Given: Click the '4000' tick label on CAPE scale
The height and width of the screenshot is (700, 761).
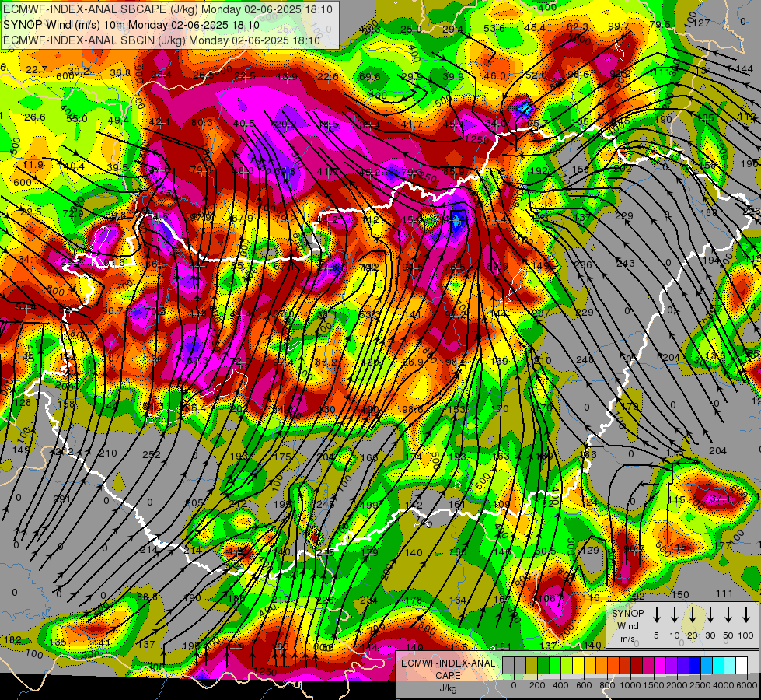Looking at the screenshot, I should [x=724, y=685].
